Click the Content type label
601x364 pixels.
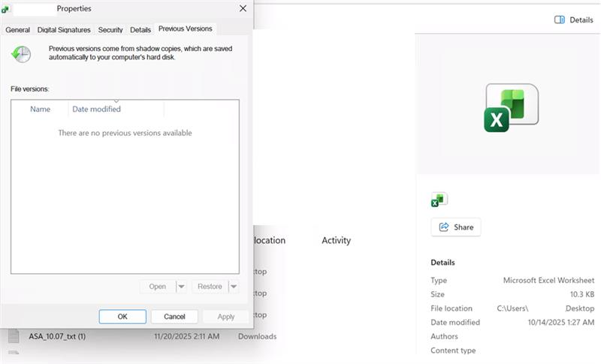click(x=453, y=350)
